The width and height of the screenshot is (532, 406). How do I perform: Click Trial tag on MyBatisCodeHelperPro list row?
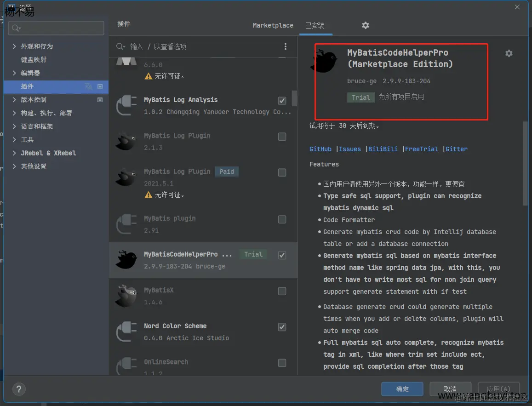click(x=253, y=254)
